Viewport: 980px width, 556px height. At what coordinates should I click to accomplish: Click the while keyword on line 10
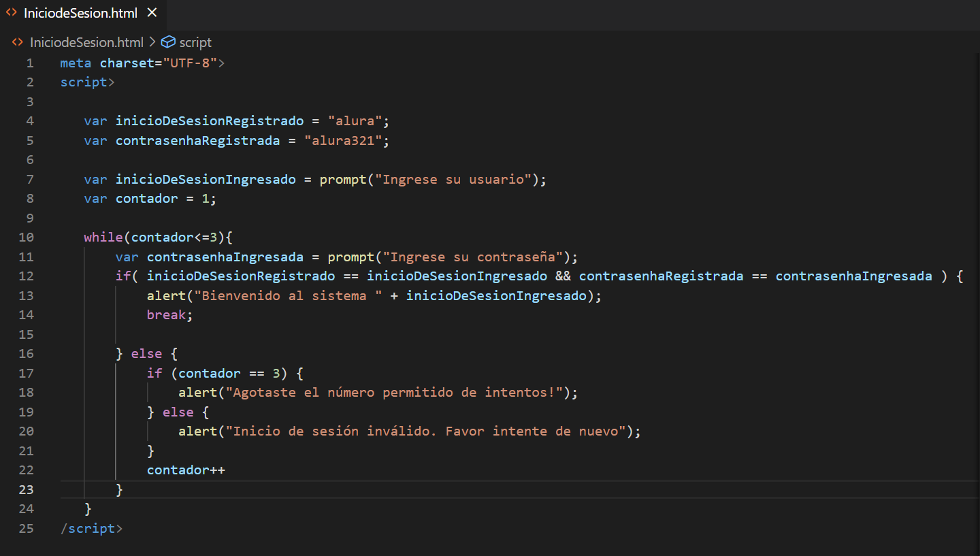pos(103,238)
